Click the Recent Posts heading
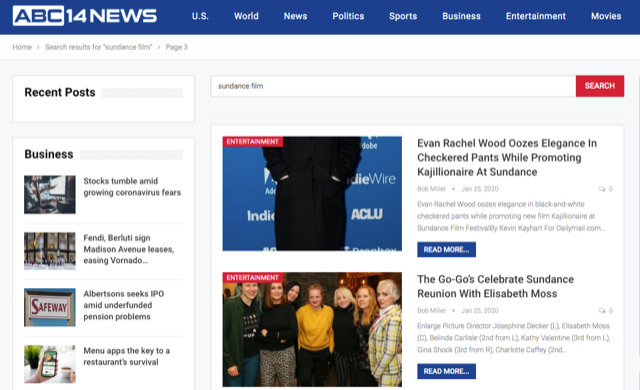The image size is (640, 390). coord(60,93)
